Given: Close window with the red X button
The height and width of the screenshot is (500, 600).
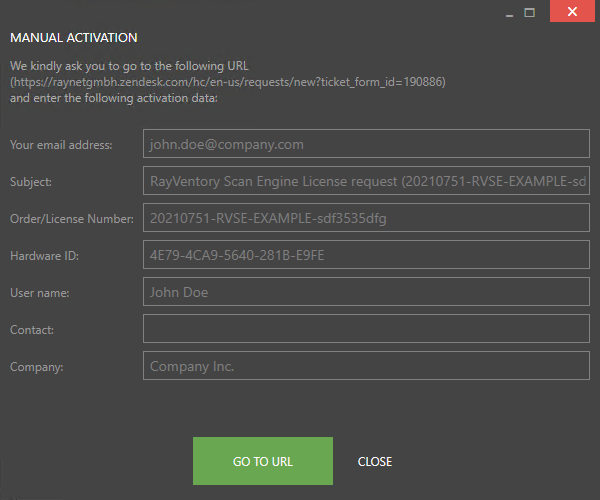Looking at the screenshot, I should [x=572, y=11].
